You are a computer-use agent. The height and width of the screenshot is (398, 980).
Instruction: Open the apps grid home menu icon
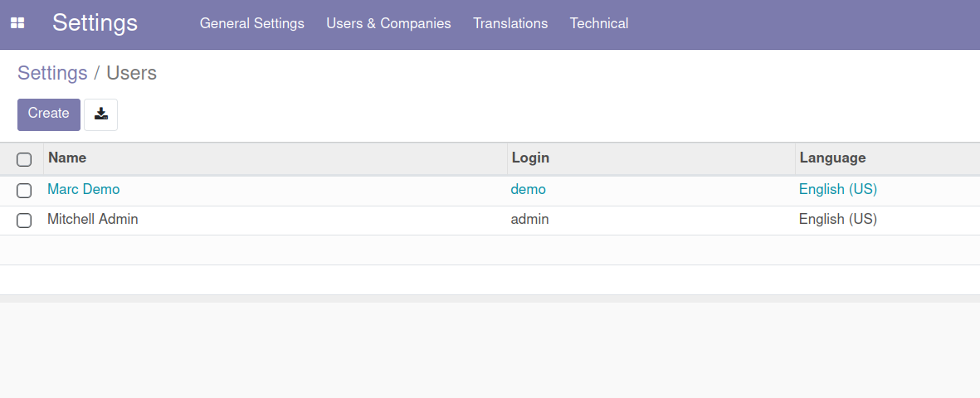point(17,23)
